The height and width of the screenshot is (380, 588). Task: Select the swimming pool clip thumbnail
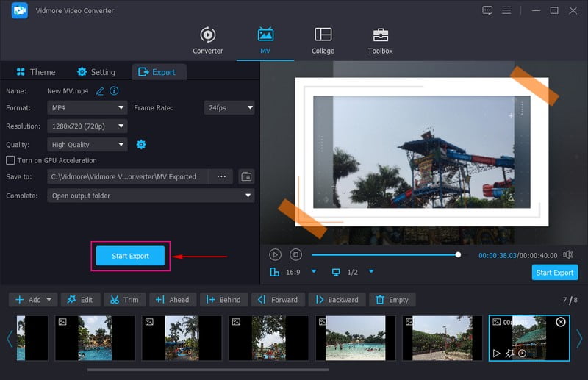pyautogui.click(x=355, y=338)
